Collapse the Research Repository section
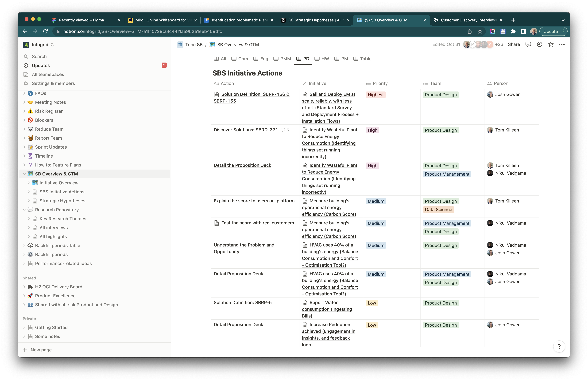 tap(24, 210)
